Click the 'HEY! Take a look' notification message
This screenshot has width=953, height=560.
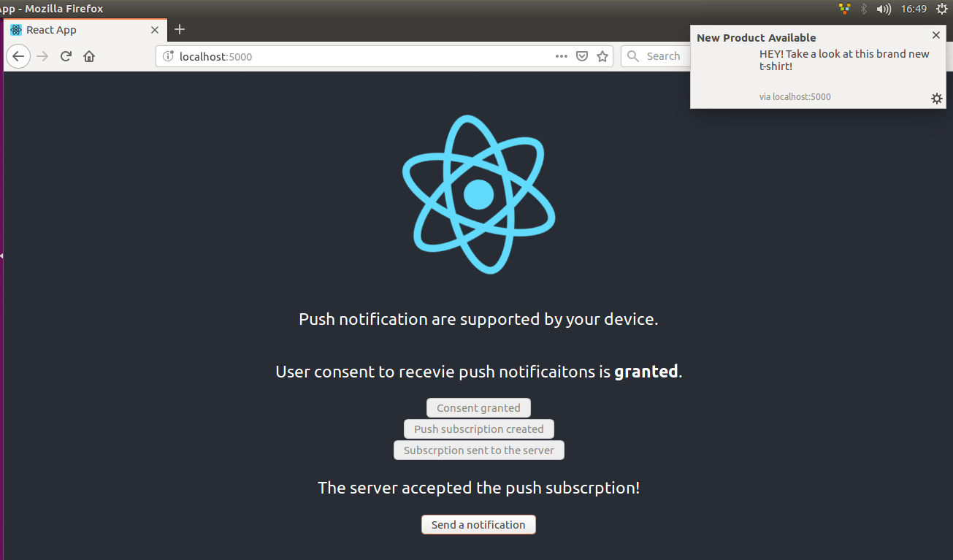click(844, 60)
